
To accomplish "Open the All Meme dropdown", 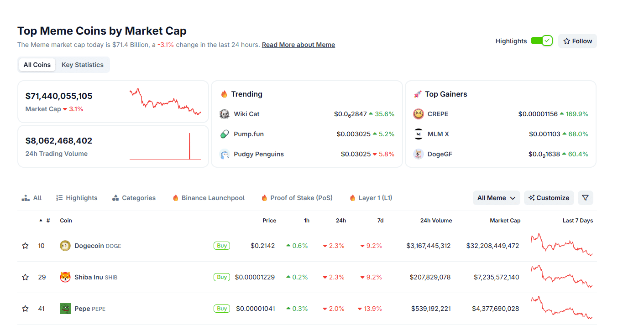I will coord(496,198).
